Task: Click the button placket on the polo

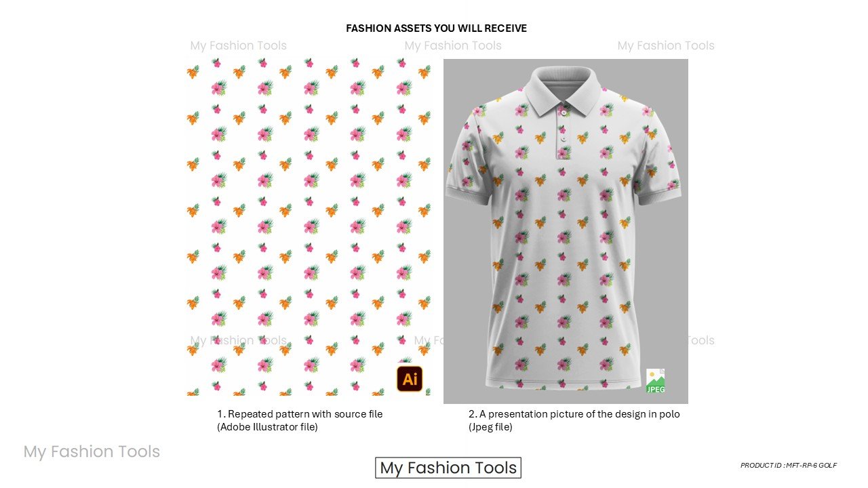Action: (563, 132)
